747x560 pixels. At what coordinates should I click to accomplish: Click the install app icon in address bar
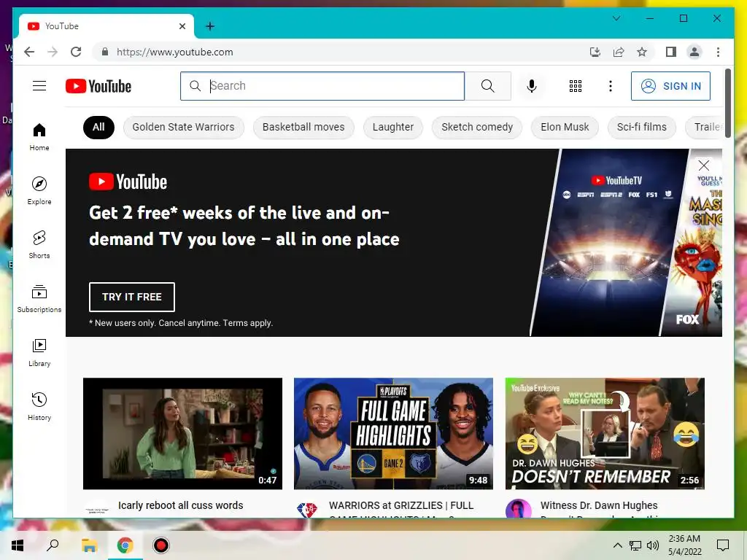click(595, 52)
